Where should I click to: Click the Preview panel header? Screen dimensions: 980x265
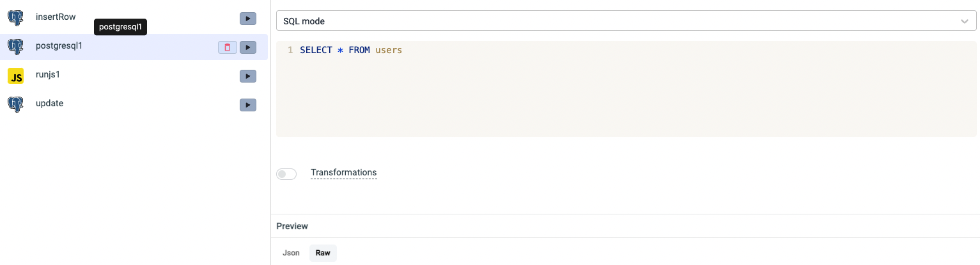(292, 226)
